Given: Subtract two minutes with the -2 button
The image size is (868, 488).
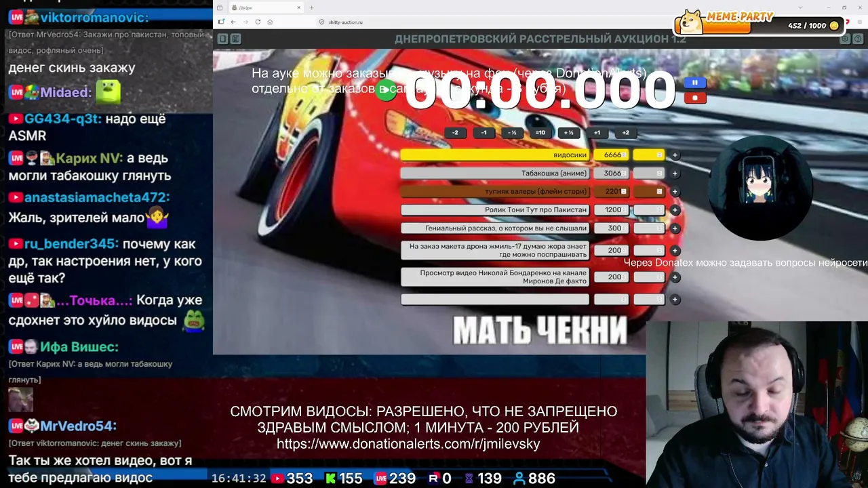Looking at the screenshot, I should pos(456,133).
